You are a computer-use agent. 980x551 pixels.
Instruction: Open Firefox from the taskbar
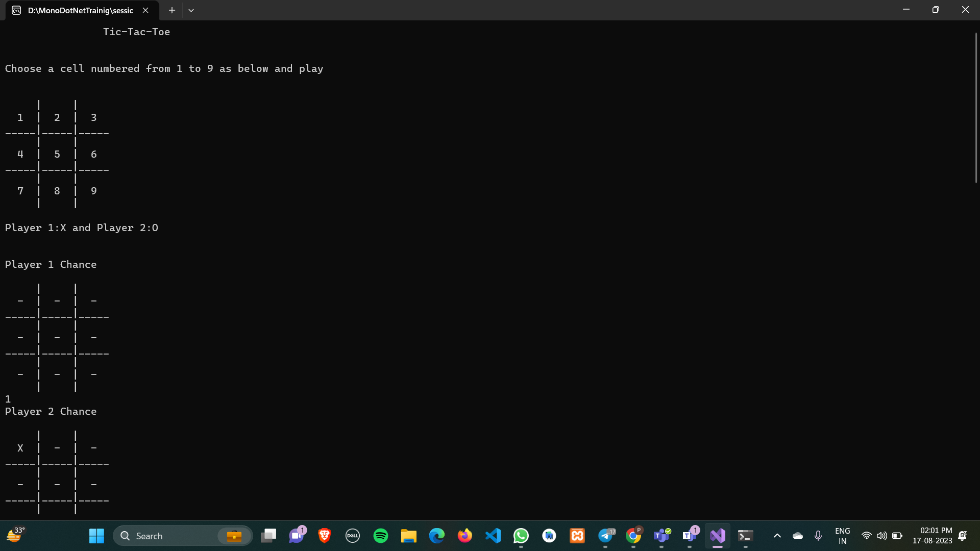464,536
